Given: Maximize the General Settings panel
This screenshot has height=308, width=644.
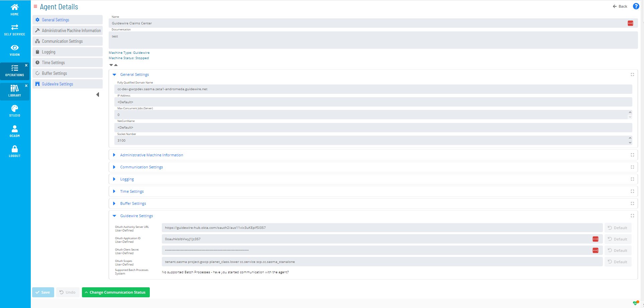Looking at the screenshot, I should (632, 74).
